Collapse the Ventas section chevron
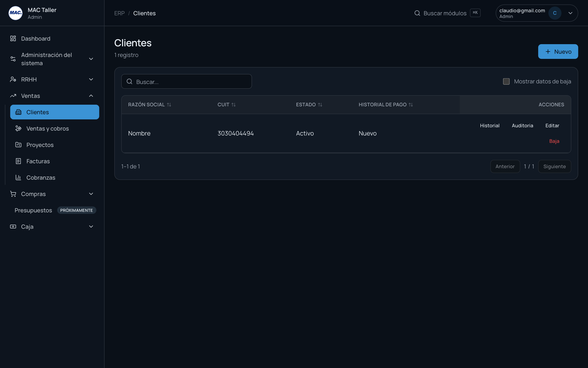 click(91, 96)
